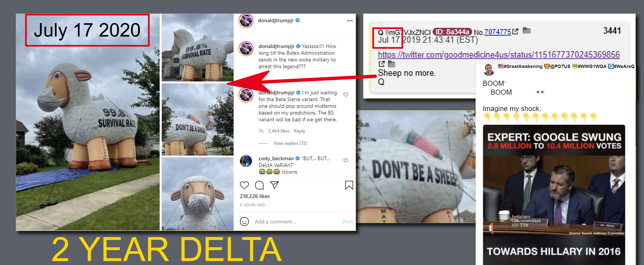Bookmark the post with save icon
Image resolution: width=644 pixels, height=265 pixels.
(x=349, y=185)
